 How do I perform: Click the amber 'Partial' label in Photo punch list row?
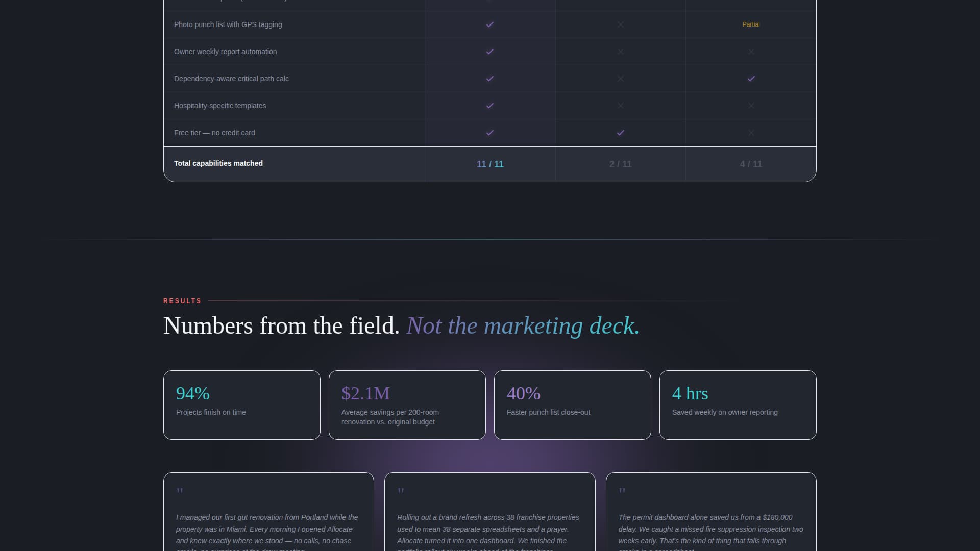(751, 24)
